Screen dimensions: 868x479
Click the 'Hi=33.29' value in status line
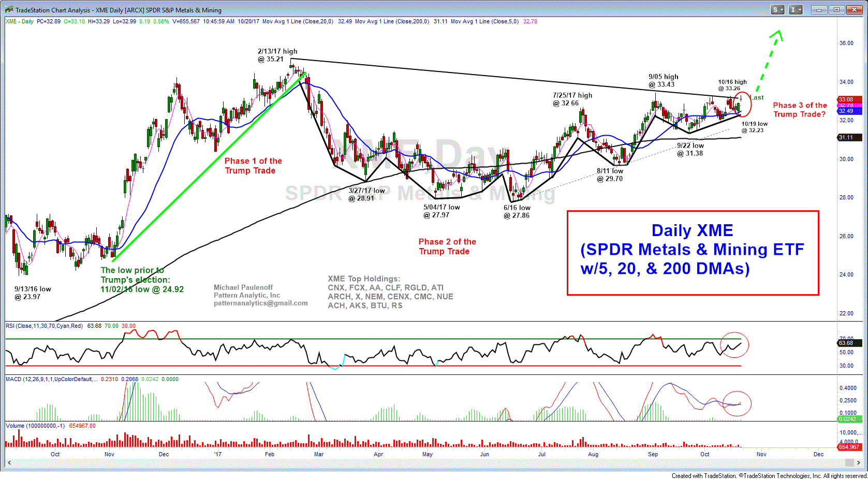pos(99,21)
